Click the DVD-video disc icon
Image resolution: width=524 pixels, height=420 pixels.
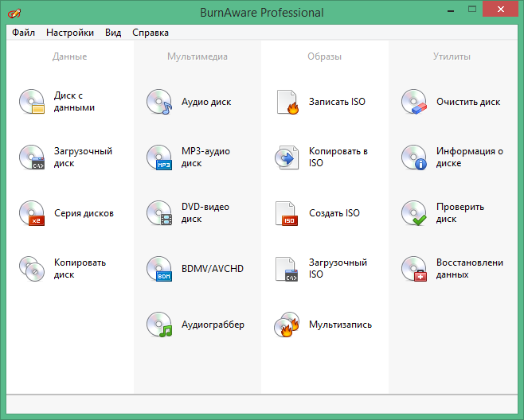click(159, 213)
